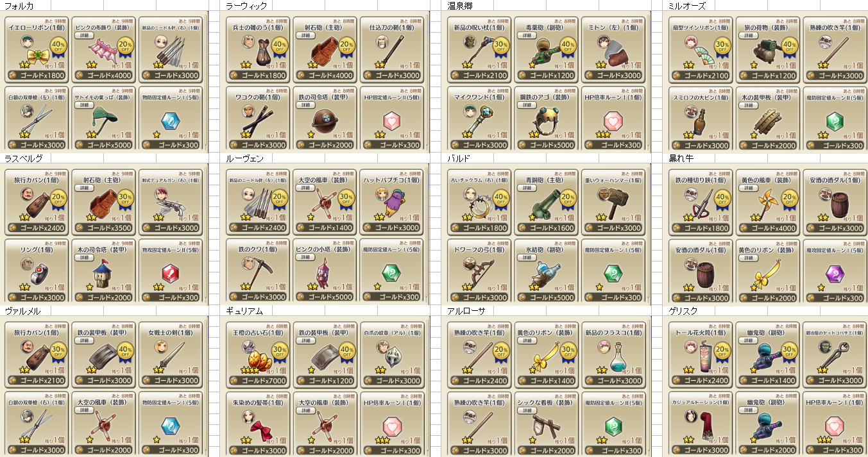Choose the red 物攻固定値ルーンII rune
Screen dimensions: 868x457
[170, 270]
